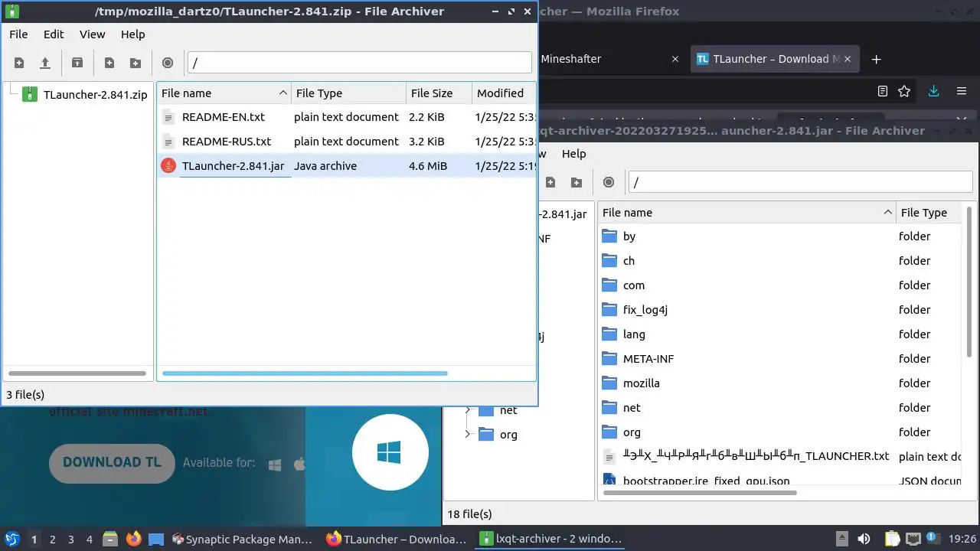Screen dimensions: 980x551
Task: Click Open archive upload-arrow icon in zip window
Action: [x=45, y=63]
